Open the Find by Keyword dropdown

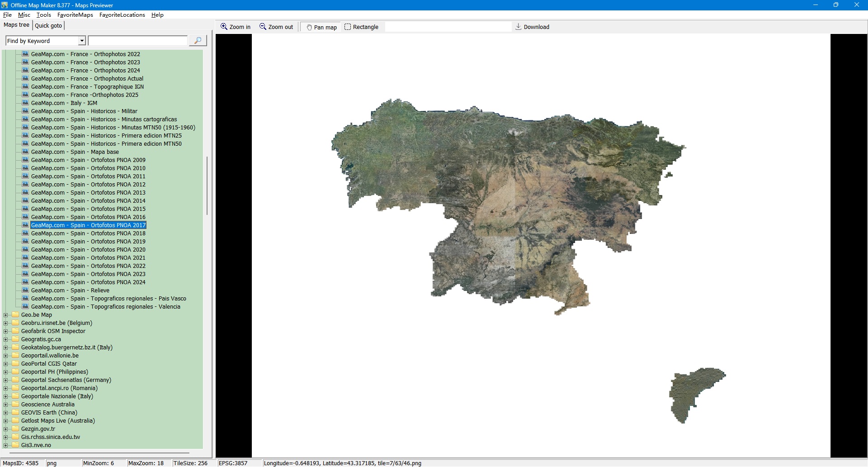point(82,41)
